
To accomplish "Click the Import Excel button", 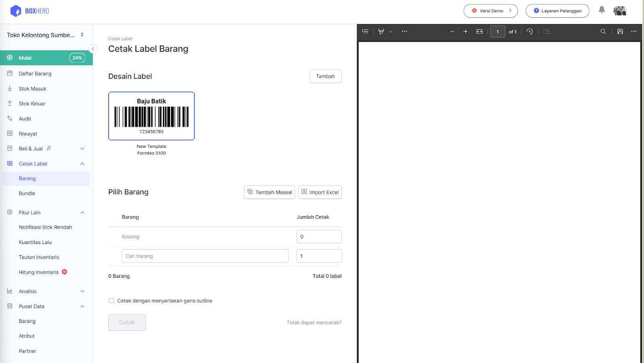I will pyautogui.click(x=320, y=192).
